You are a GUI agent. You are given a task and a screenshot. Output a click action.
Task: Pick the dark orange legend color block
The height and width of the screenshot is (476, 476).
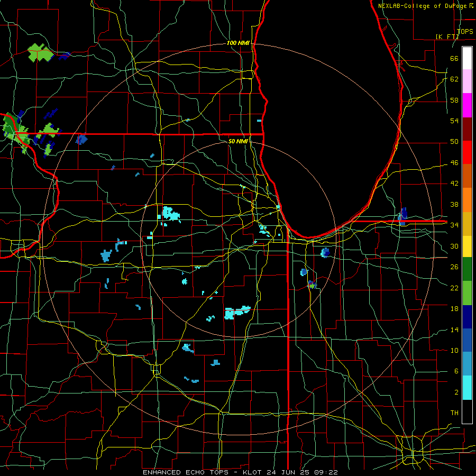(467, 176)
